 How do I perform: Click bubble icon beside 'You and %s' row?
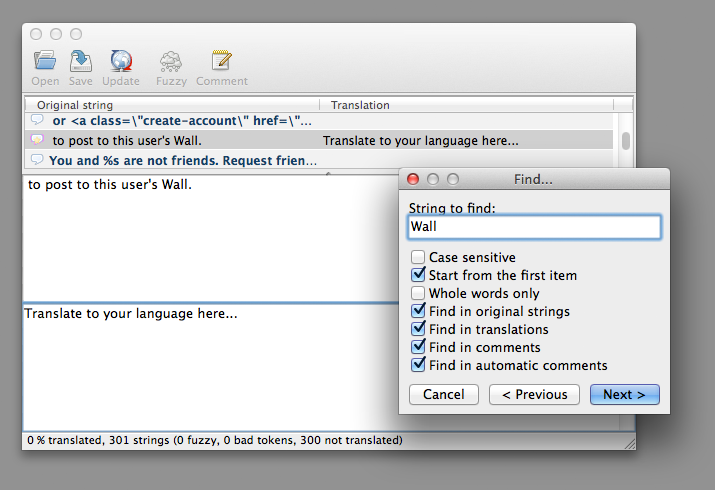[37, 160]
